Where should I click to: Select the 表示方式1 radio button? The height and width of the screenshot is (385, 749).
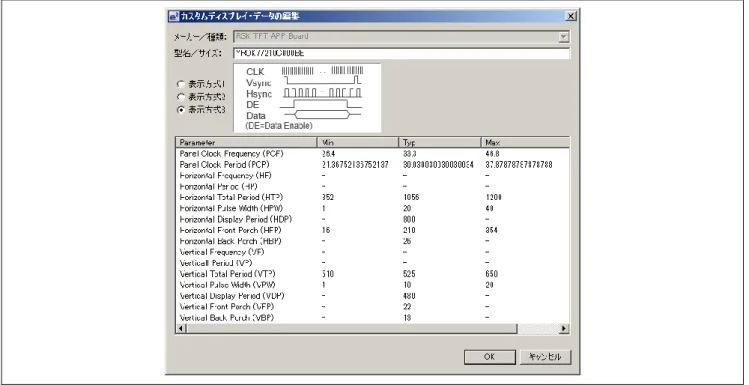pyautogui.click(x=181, y=84)
